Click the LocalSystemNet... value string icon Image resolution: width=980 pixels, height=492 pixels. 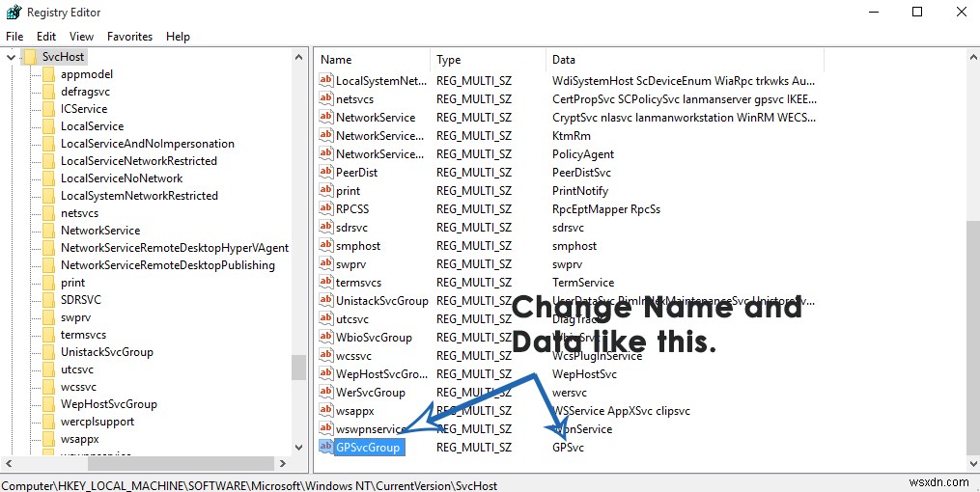pyautogui.click(x=325, y=80)
